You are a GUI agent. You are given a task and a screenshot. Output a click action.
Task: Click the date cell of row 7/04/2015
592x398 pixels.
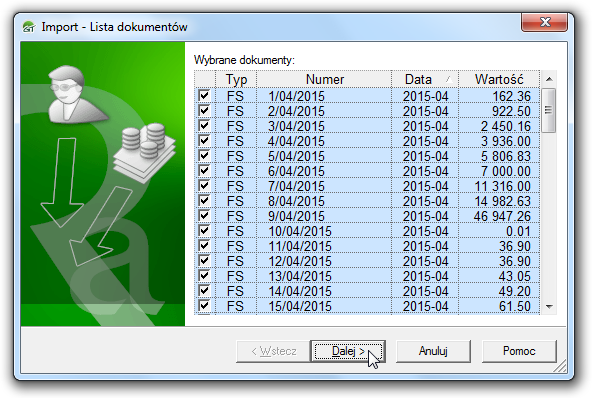click(x=425, y=186)
